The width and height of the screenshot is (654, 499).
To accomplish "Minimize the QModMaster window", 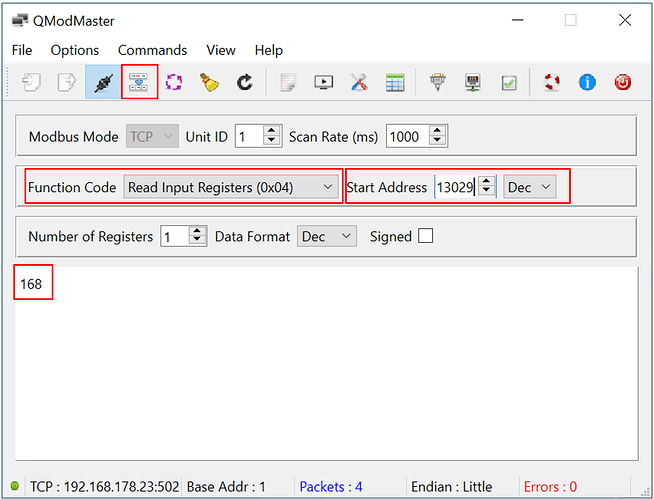I will 517,20.
